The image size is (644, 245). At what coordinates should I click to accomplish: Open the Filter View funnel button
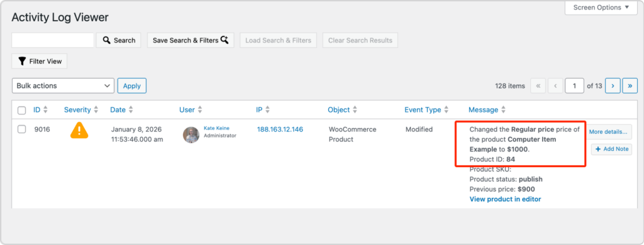coord(40,61)
